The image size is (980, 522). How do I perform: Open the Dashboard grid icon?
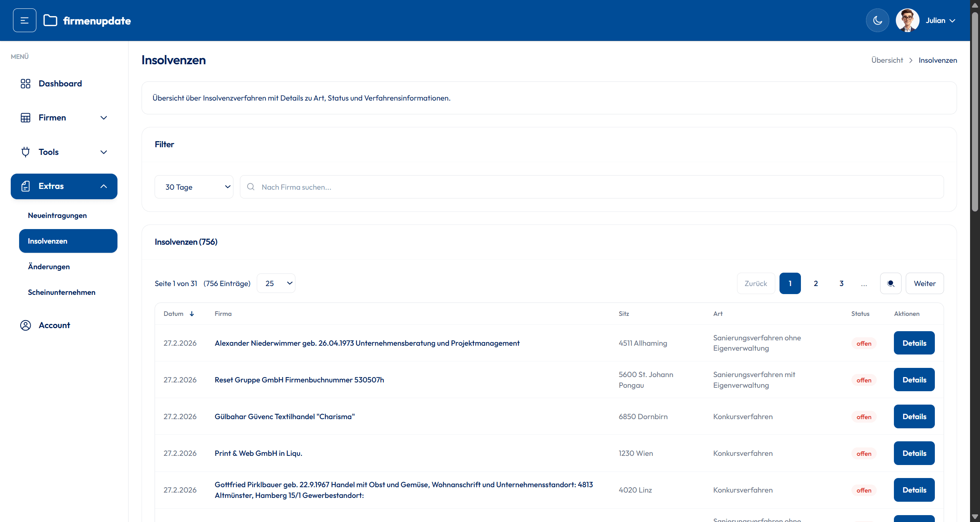(25, 83)
